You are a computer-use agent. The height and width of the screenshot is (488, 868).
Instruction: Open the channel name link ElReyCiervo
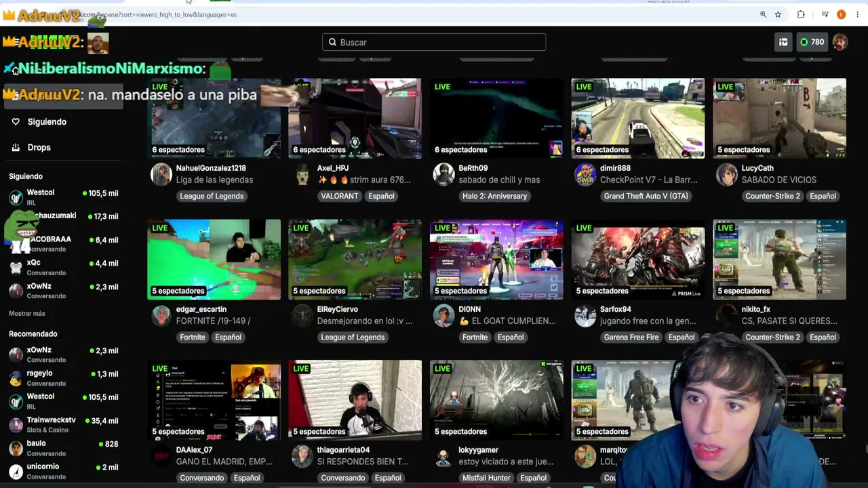click(x=338, y=309)
